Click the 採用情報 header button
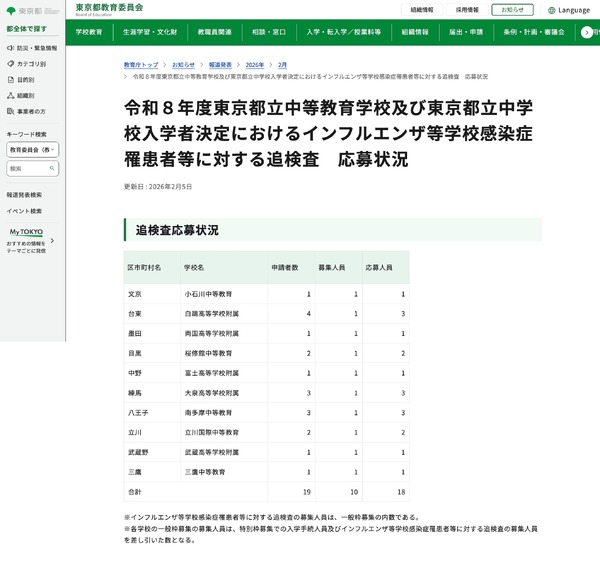The image size is (600, 563). (467, 10)
